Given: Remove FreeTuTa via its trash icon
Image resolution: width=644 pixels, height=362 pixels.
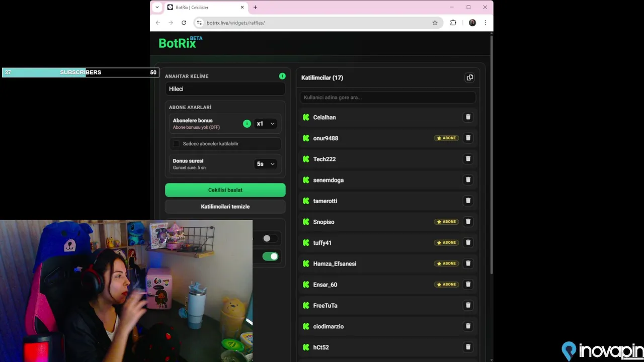Looking at the screenshot, I should [x=468, y=305].
